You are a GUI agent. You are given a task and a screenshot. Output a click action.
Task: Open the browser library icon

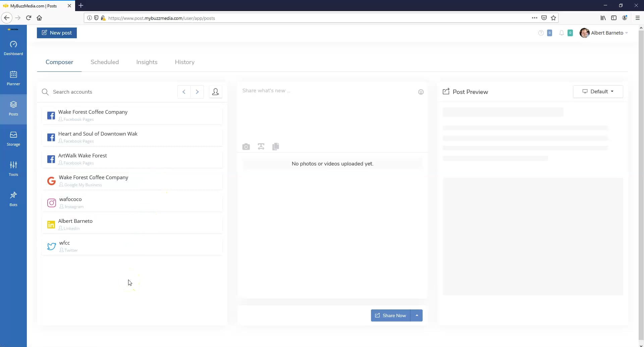603,18
